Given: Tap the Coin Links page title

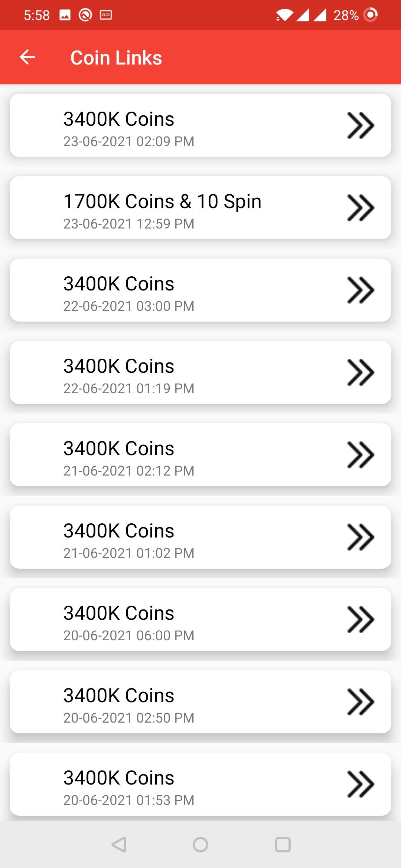Looking at the screenshot, I should tap(116, 58).
